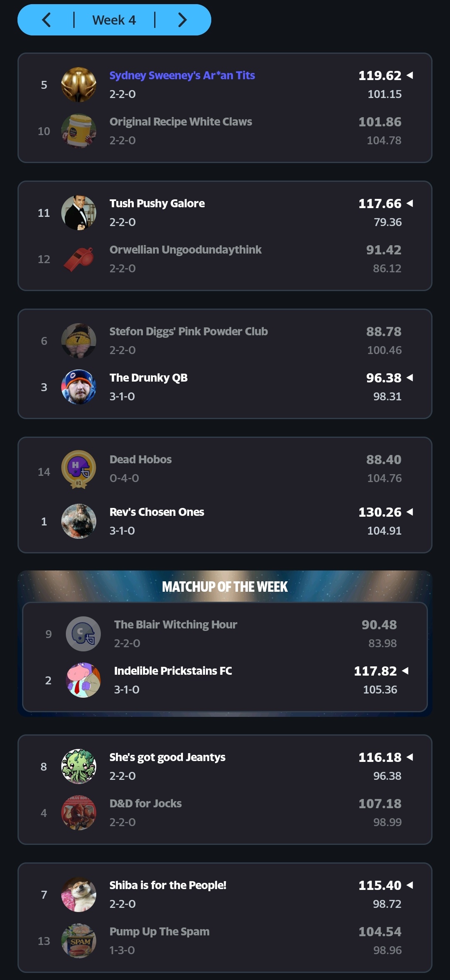Advance to next week with right chevron

[182, 20]
